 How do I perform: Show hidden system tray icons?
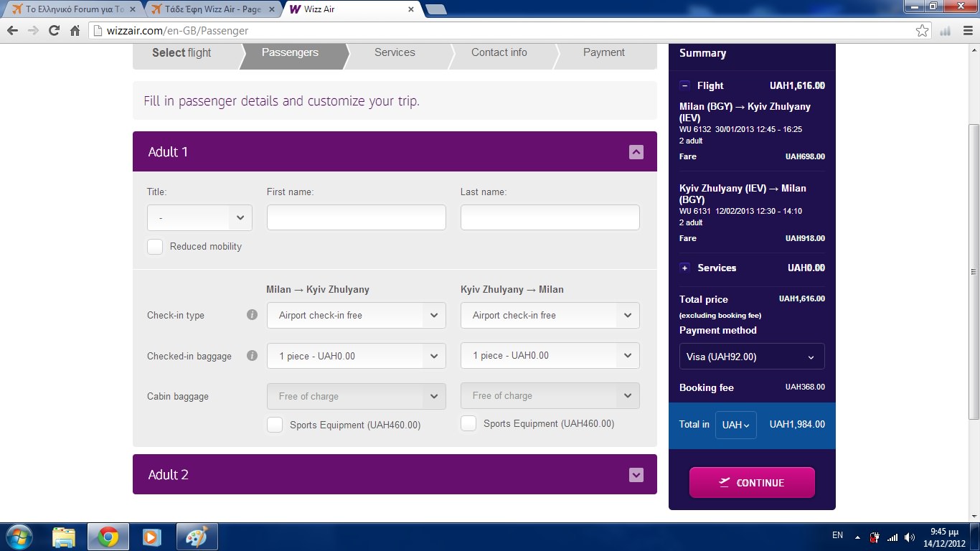click(857, 537)
